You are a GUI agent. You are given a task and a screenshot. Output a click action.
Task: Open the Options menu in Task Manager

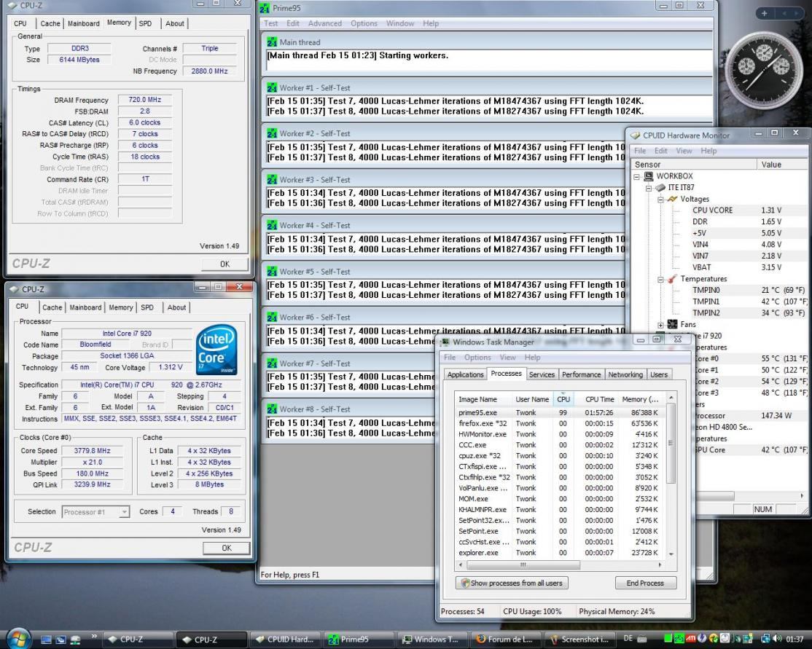click(477, 358)
